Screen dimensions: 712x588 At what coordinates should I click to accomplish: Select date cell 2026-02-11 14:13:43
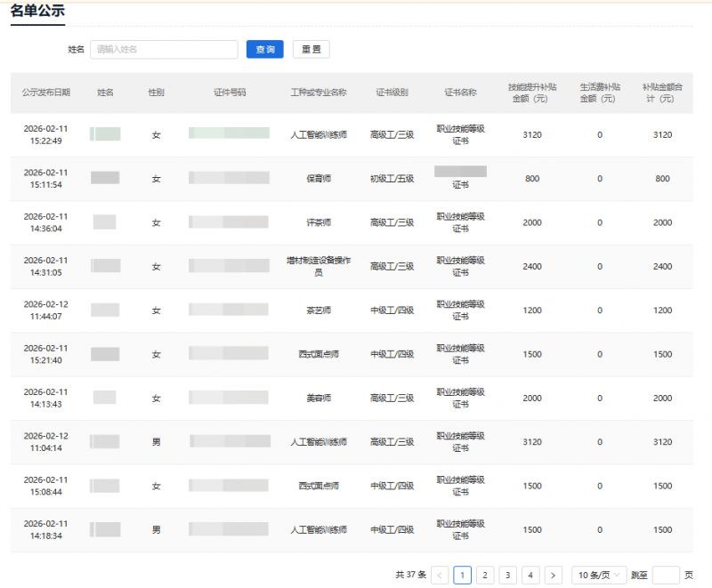click(46, 398)
